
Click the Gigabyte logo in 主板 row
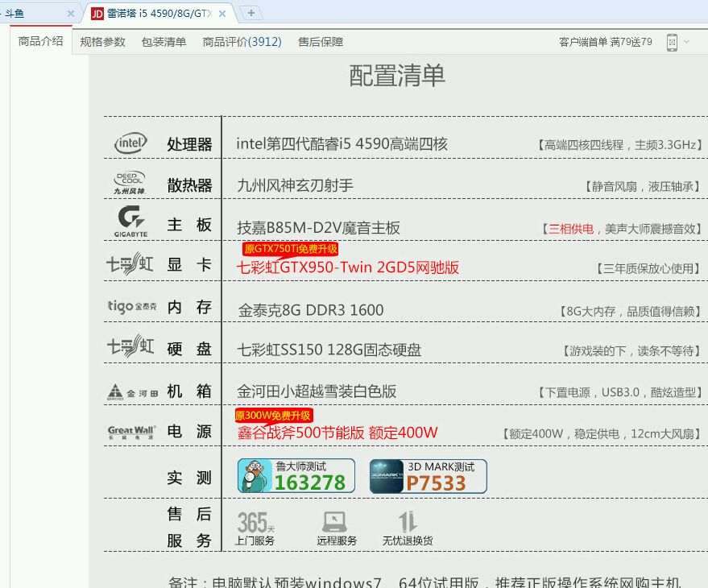(131, 222)
